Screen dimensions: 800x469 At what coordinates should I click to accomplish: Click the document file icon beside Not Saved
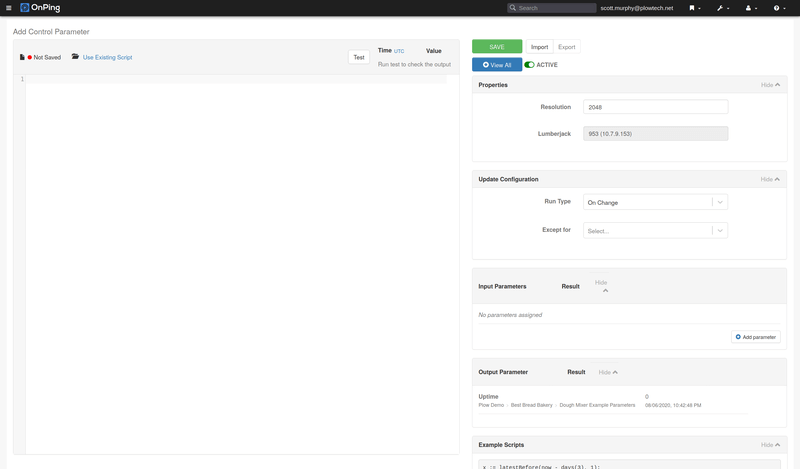(x=22, y=57)
